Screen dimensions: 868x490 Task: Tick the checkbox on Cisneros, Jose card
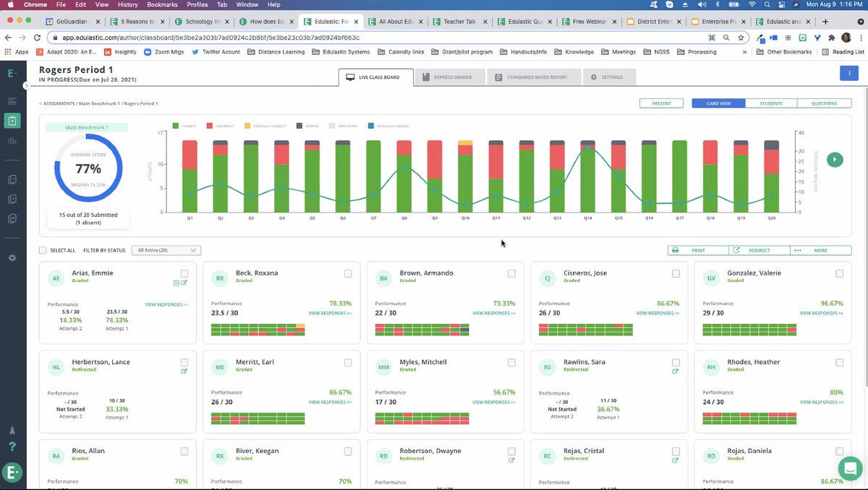[x=676, y=273]
